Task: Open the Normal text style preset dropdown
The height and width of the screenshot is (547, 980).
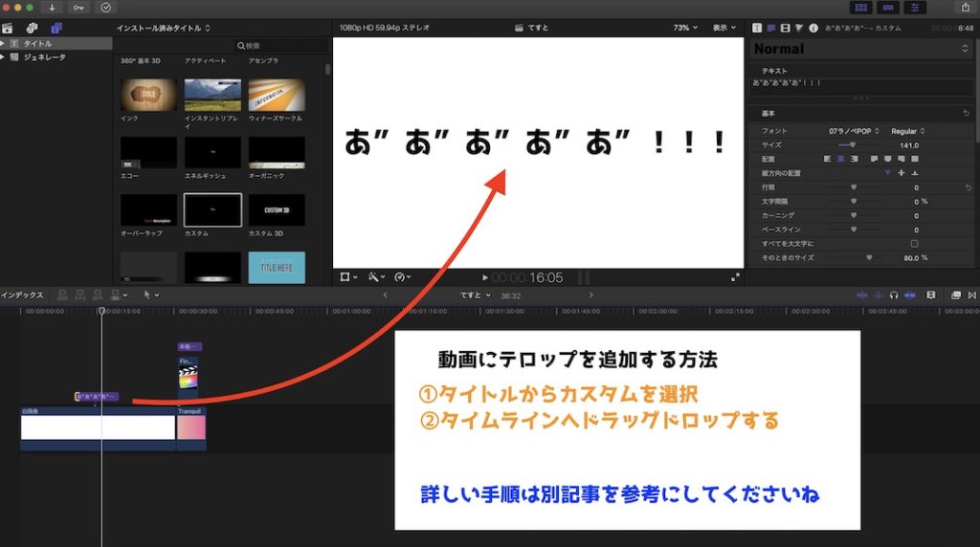Action: [x=860, y=49]
